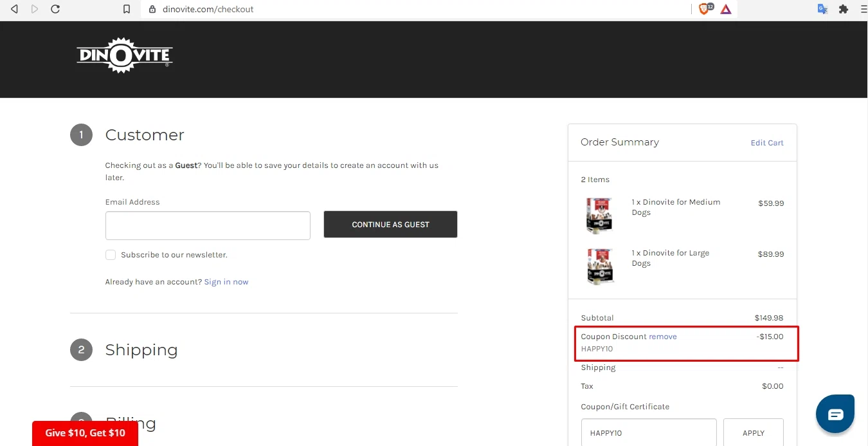Click the browser forward arrow

[35, 9]
